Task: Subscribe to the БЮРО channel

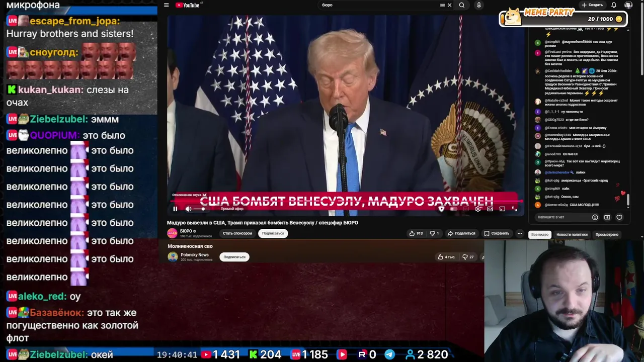Action: pos(273,233)
